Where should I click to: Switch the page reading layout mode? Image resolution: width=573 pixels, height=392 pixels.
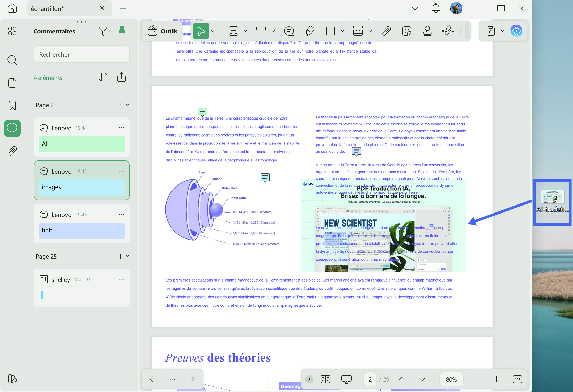tap(325, 379)
